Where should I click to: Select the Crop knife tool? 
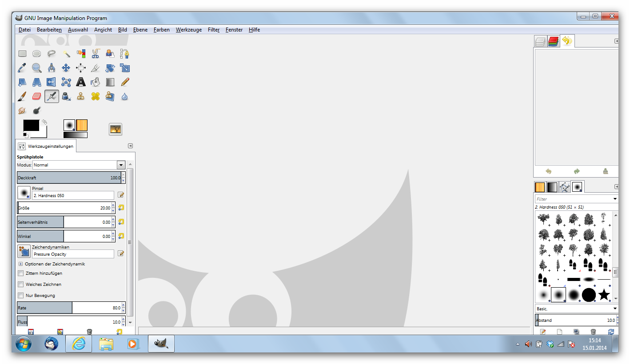click(x=96, y=68)
